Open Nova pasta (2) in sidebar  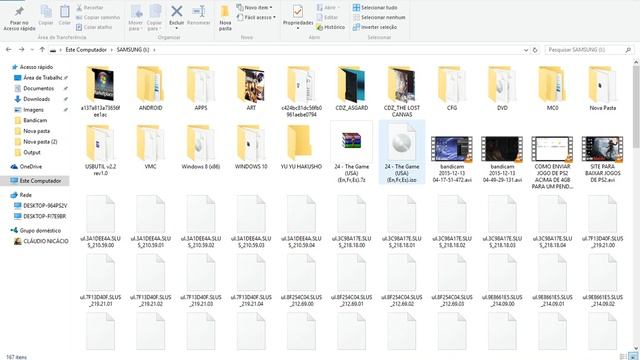coord(36,142)
